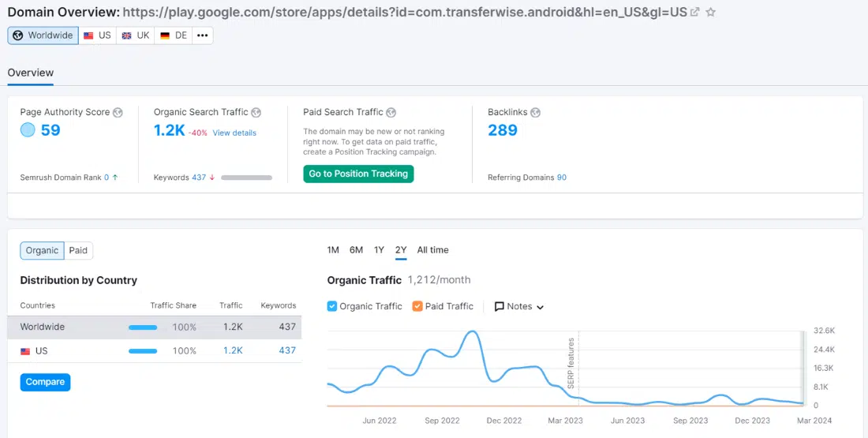Screen dimensions: 868x438
Task: Open the external link icon beside the URL
Action: click(x=694, y=12)
